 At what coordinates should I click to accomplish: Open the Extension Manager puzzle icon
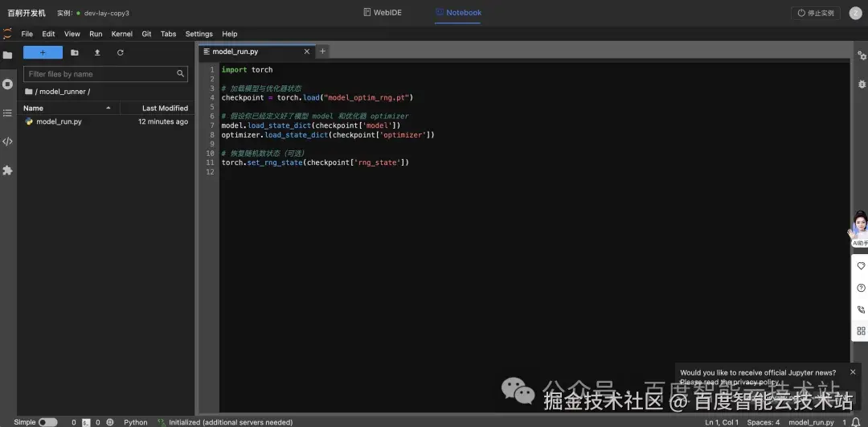(7, 170)
